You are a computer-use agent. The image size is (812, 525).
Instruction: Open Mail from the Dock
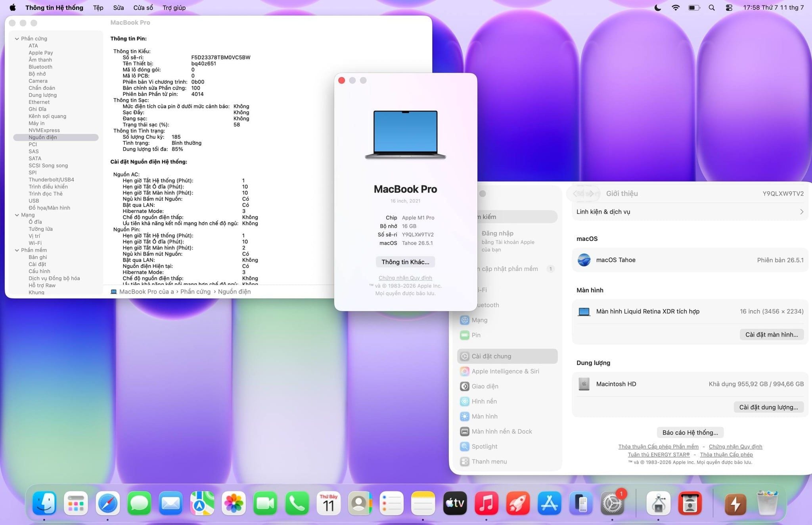click(x=170, y=503)
